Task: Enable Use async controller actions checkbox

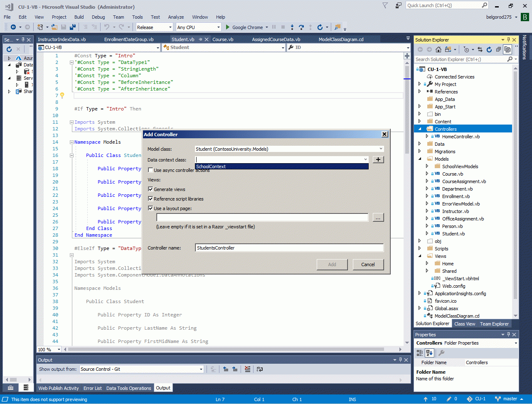Action: click(150, 170)
